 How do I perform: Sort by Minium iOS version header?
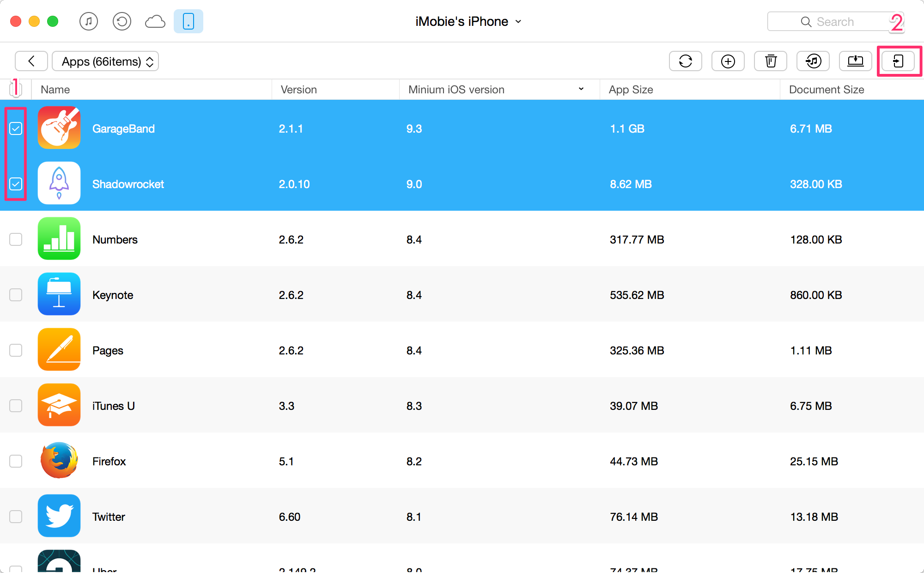click(x=456, y=90)
